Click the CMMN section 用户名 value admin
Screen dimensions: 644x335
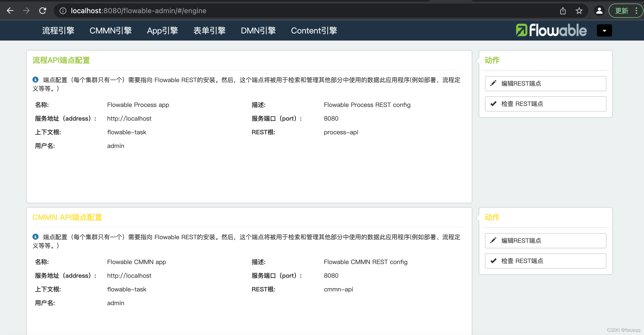[x=116, y=303]
